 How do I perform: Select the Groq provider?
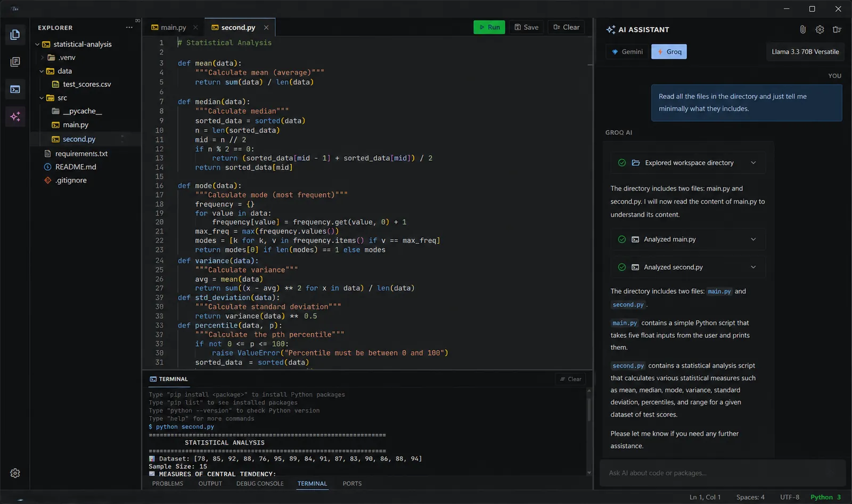[x=669, y=52]
